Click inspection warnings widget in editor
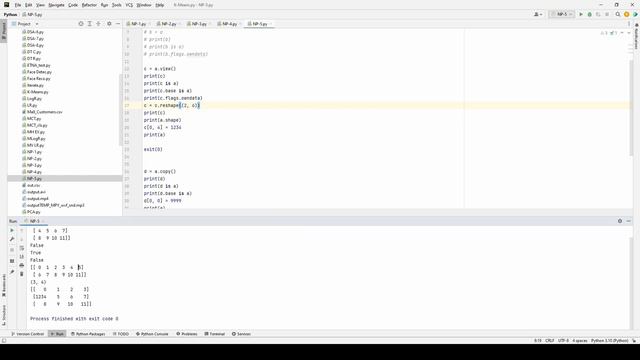Screen dimensions: 640x360 tap(609, 33)
